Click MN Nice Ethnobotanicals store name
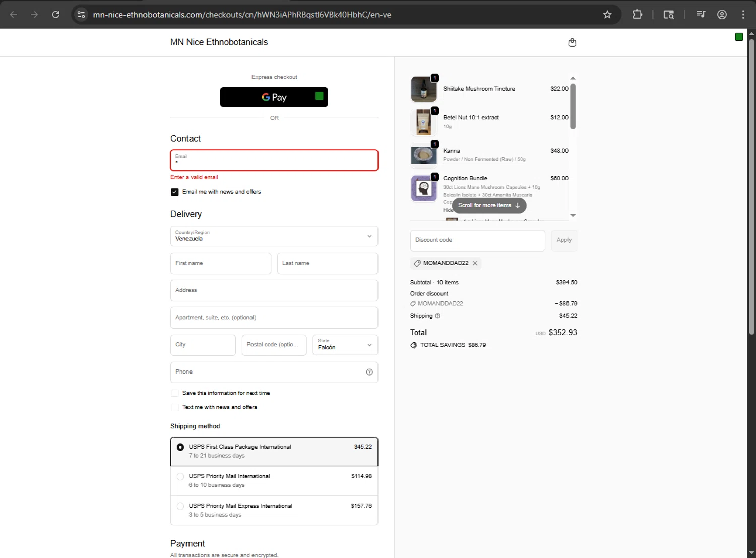Image resolution: width=756 pixels, height=558 pixels. click(219, 42)
